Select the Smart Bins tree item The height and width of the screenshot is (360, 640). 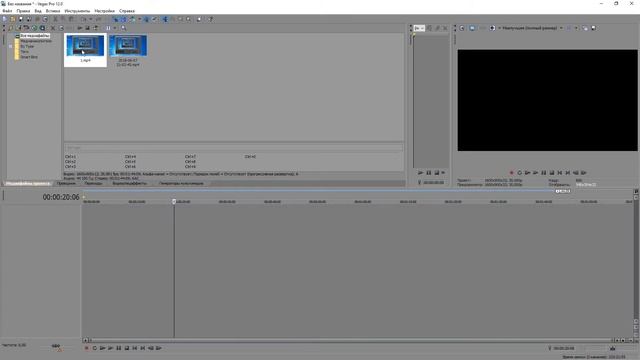tap(29, 57)
